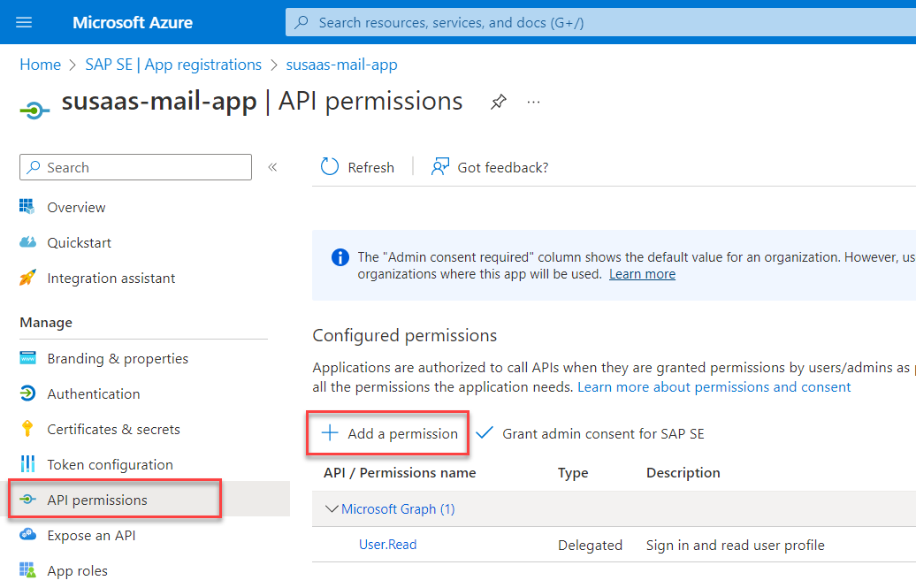Screen dimensions: 916x588
Task: Click the Token configuration bars icon
Action: pyautogui.click(x=27, y=463)
